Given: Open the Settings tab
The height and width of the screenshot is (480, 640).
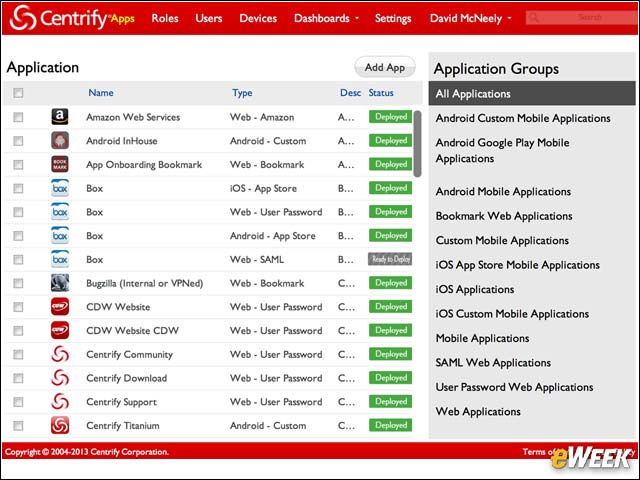Looking at the screenshot, I should pos(393,19).
